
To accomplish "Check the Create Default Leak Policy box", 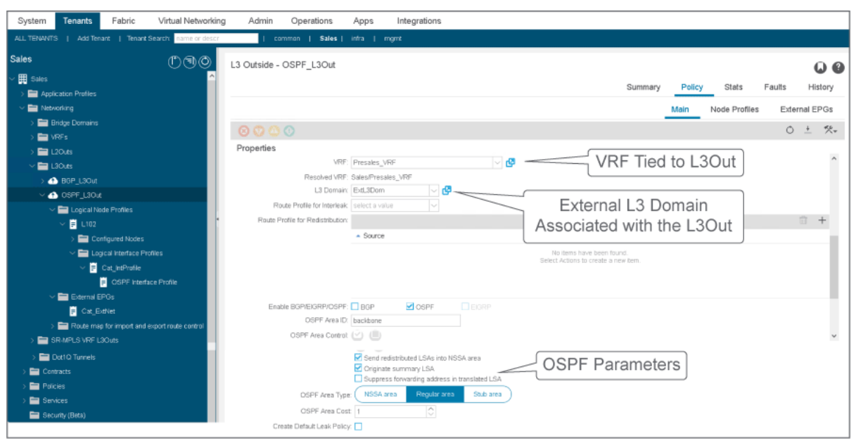I will click(359, 426).
